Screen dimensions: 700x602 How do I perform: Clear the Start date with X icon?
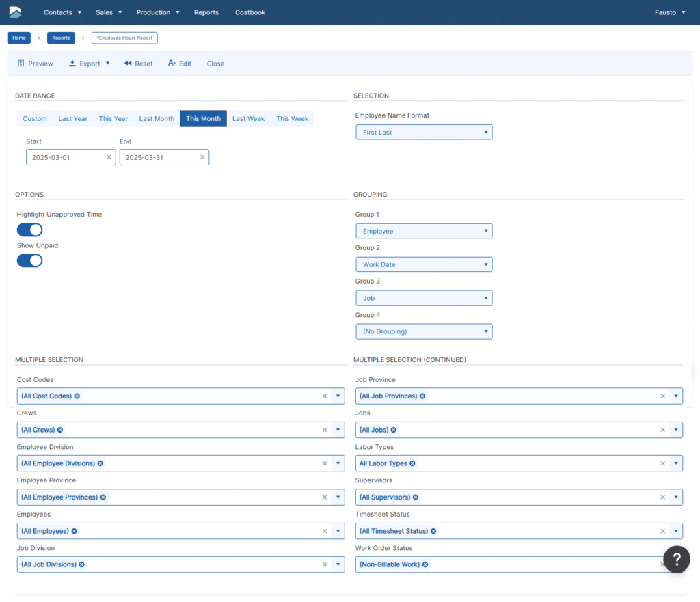pos(109,157)
